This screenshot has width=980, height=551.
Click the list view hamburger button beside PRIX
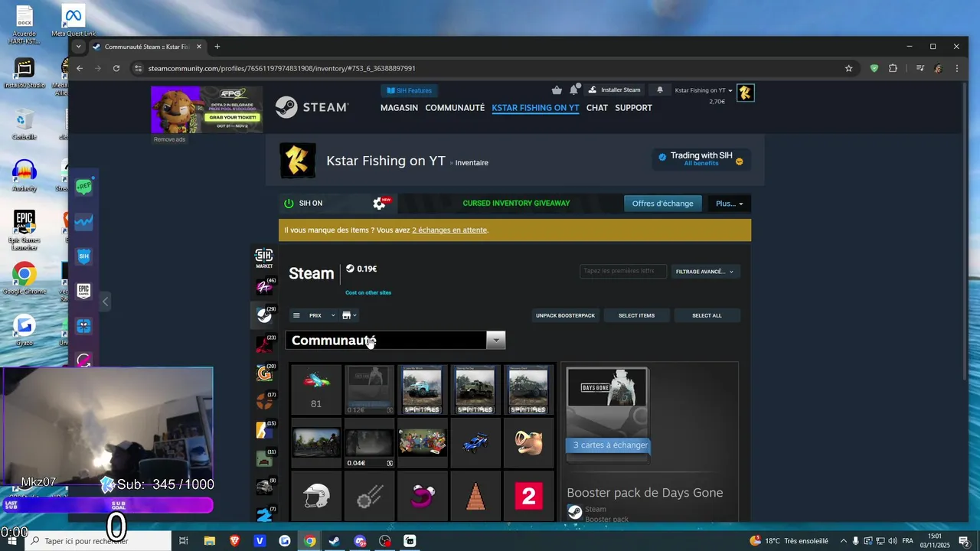point(296,315)
